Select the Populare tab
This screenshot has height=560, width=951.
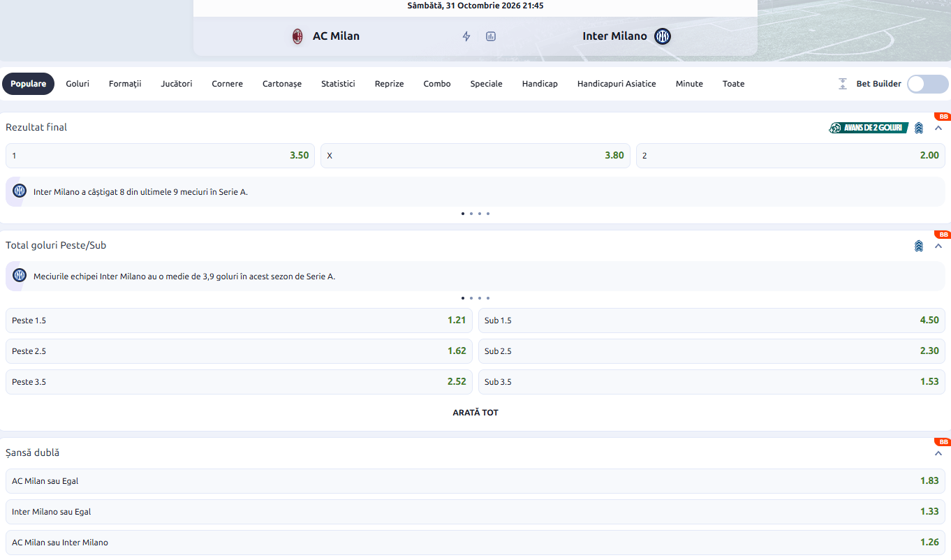29,84
